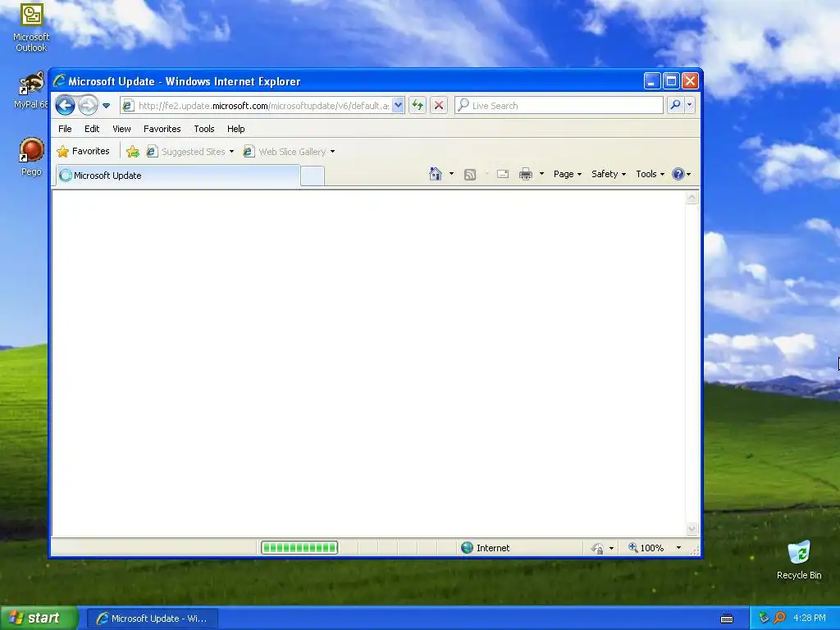Viewport: 840px width, 630px height.
Task: Open the Tools command bar menu
Action: point(650,174)
